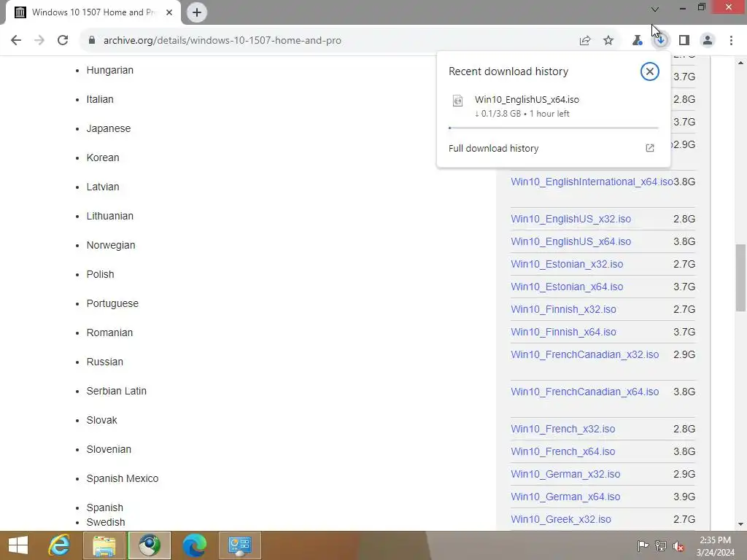Viewport: 747px width, 560px height.
Task: Click the page vertical scrollbar thumb
Action: pyautogui.click(x=740, y=278)
